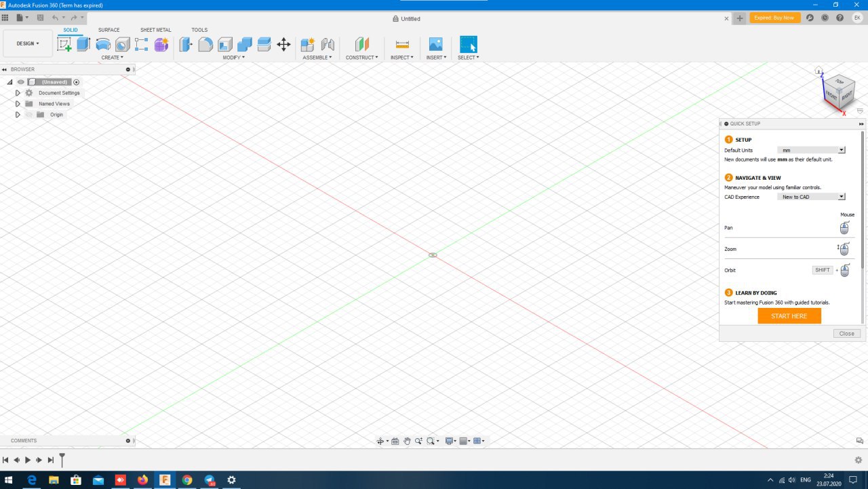This screenshot has height=489, width=868.
Task: Click the Undo arrow
Action: click(x=56, y=18)
